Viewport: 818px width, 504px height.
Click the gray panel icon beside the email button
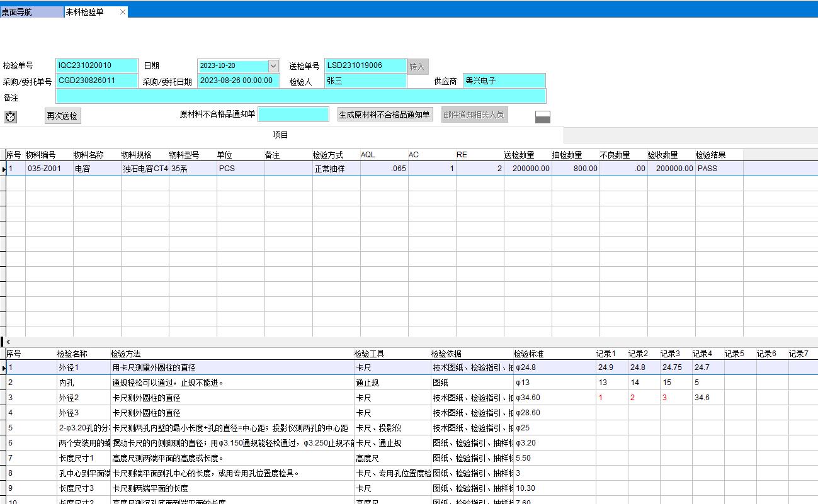[x=542, y=116]
